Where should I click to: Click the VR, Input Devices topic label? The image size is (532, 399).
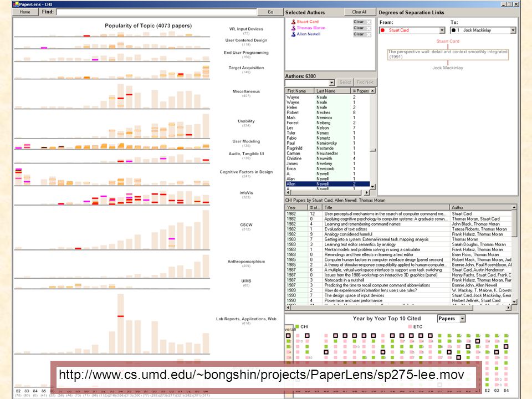[x=246, y=29]
